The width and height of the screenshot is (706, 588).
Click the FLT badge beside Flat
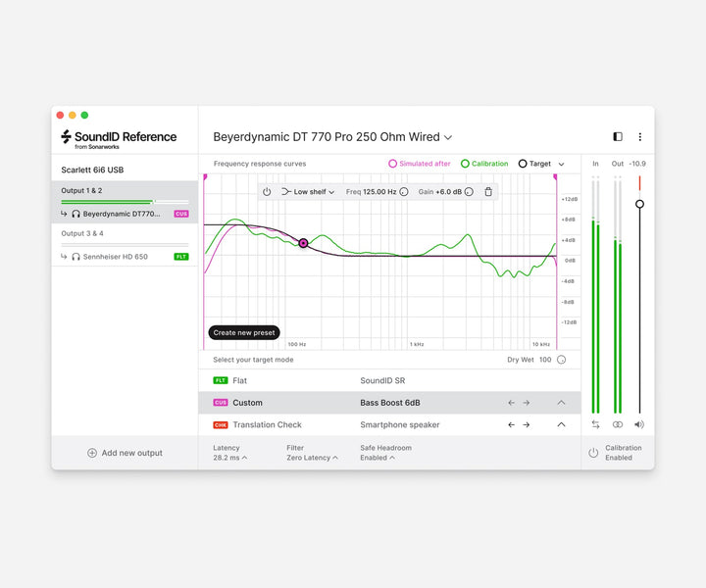pyautogui.click(x=221, y=380)
